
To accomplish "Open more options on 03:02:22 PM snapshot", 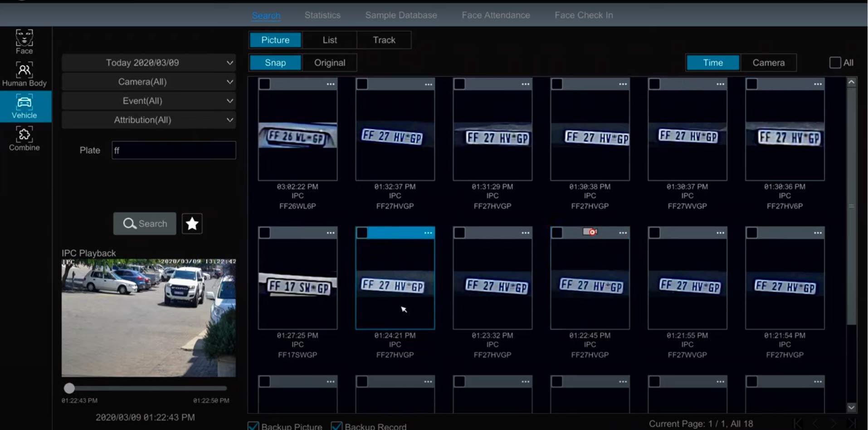I will pyautogui.click(x=331, y=84).
